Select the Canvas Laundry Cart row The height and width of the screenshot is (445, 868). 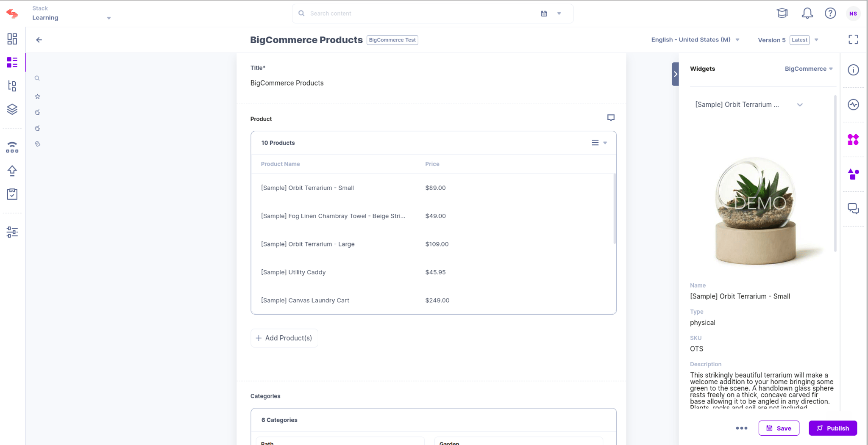click(x=432, y=300)
